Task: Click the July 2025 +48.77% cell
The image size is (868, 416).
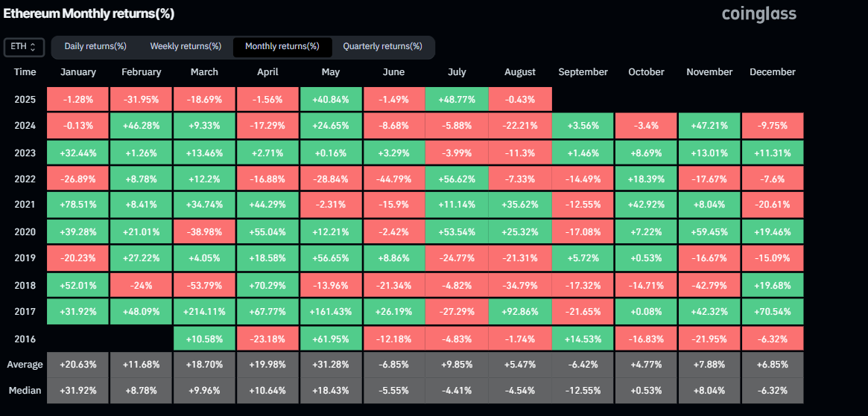Action: 457,100
